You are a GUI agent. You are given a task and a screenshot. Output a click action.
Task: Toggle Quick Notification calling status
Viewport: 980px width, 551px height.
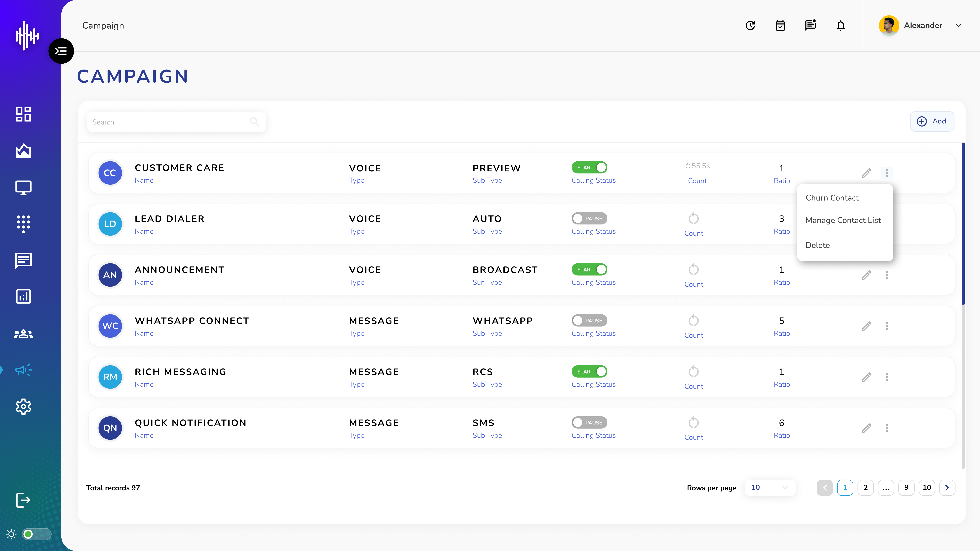tap(589, 422)
